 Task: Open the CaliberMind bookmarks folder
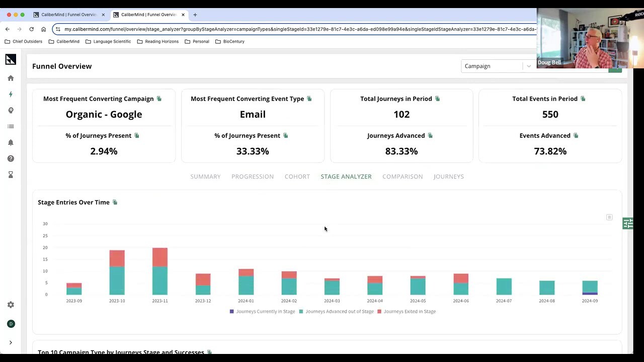pos(64,41)
